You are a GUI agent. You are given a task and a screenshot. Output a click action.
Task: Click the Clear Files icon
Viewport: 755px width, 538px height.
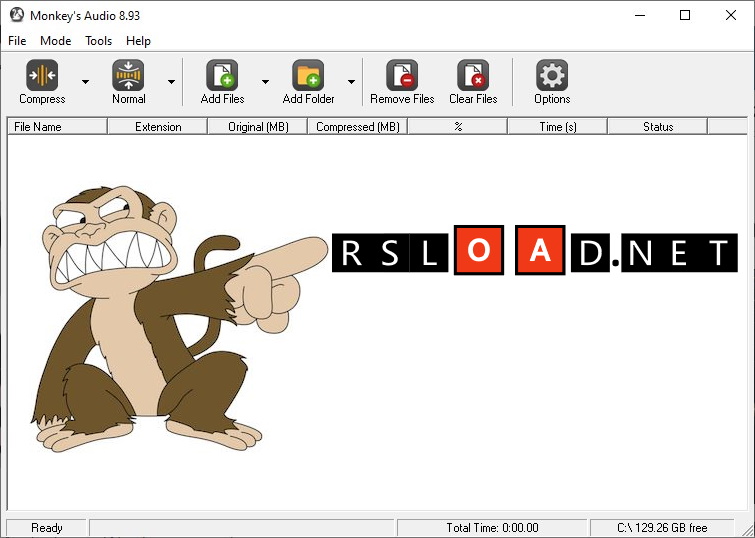(x=473, y=76)
